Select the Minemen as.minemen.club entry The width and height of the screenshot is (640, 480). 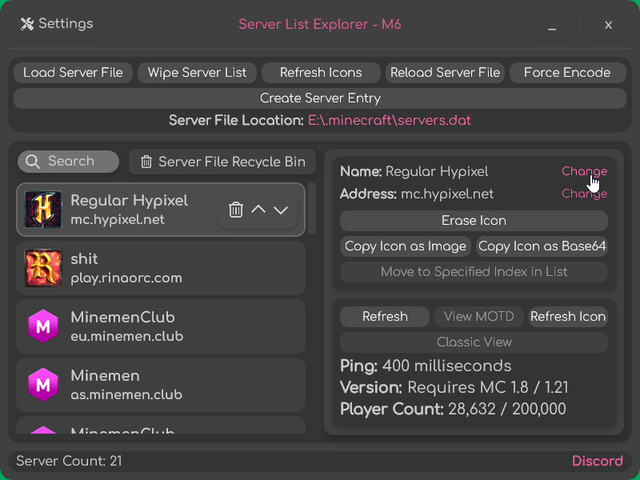(x=161, y=385)
